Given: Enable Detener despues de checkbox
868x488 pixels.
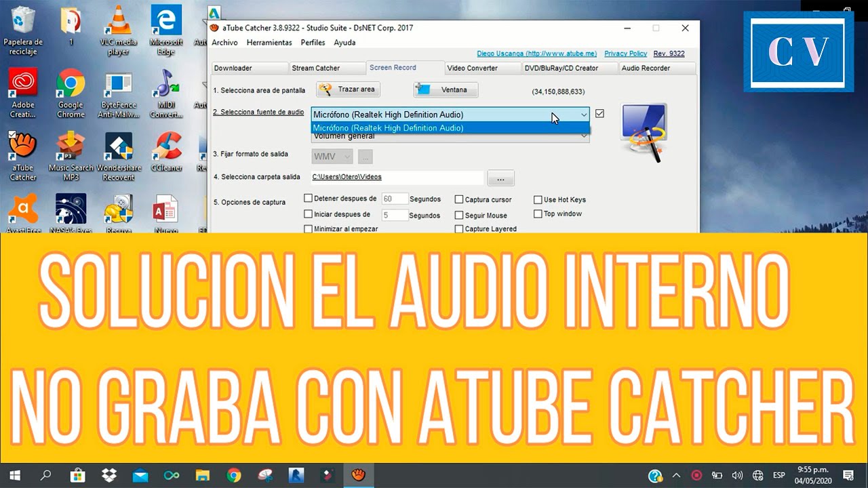Looking at the screenshot, I should click(x=309, y=199).
